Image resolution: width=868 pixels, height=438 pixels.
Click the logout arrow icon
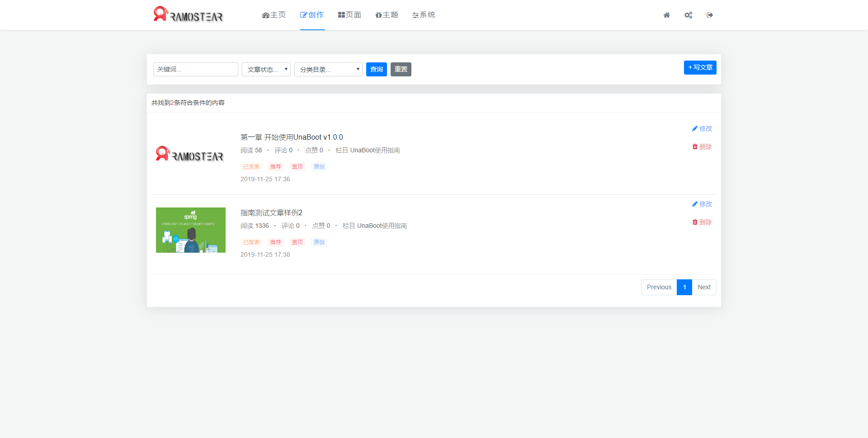tap(710, 15)
